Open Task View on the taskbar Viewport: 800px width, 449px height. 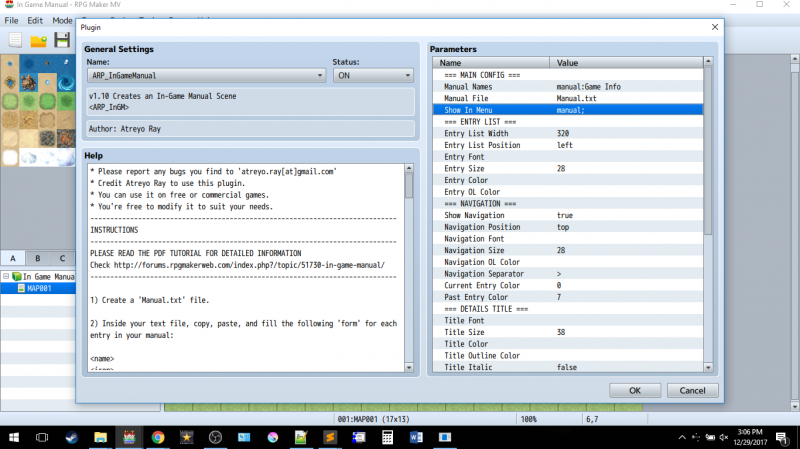[x=42, y=437]
